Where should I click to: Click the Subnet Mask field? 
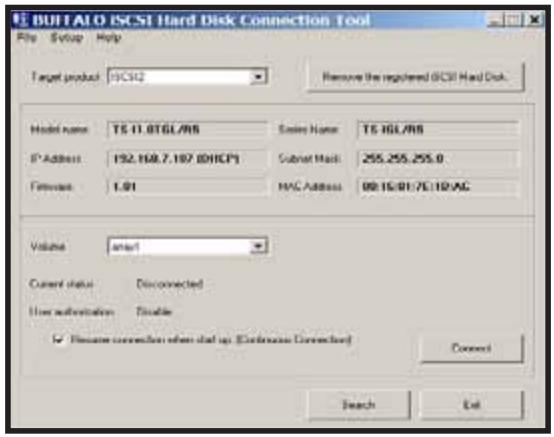438,158
